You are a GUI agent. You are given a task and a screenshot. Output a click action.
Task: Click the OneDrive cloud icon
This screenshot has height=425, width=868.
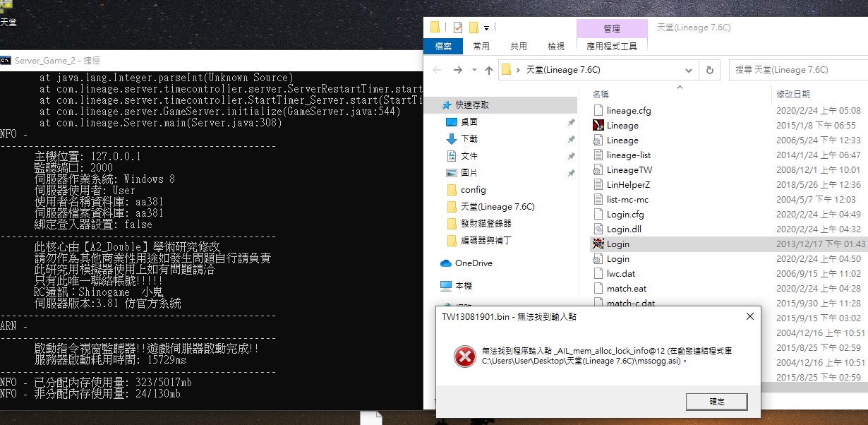pyautogui.click(x=446, y=263)
